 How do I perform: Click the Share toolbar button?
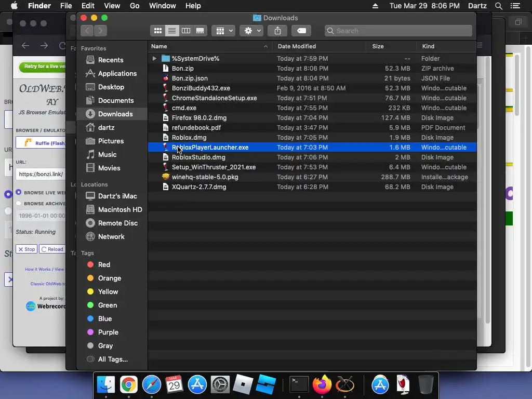click(277, 31)
